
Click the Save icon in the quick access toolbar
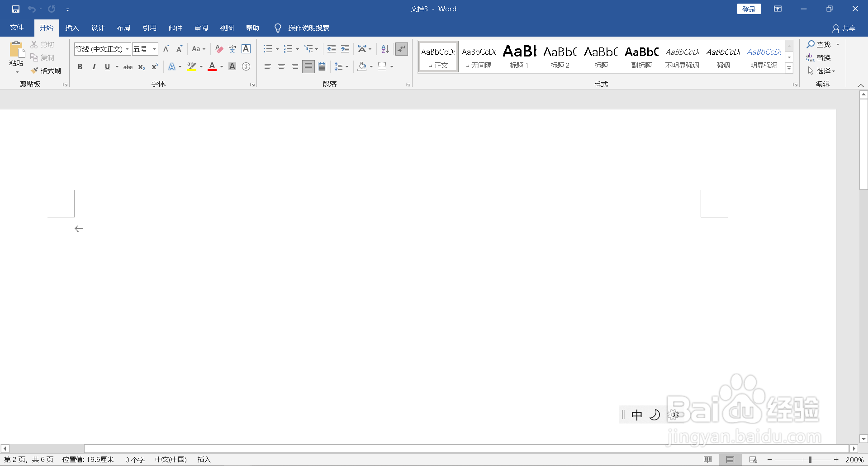(16, 9)
